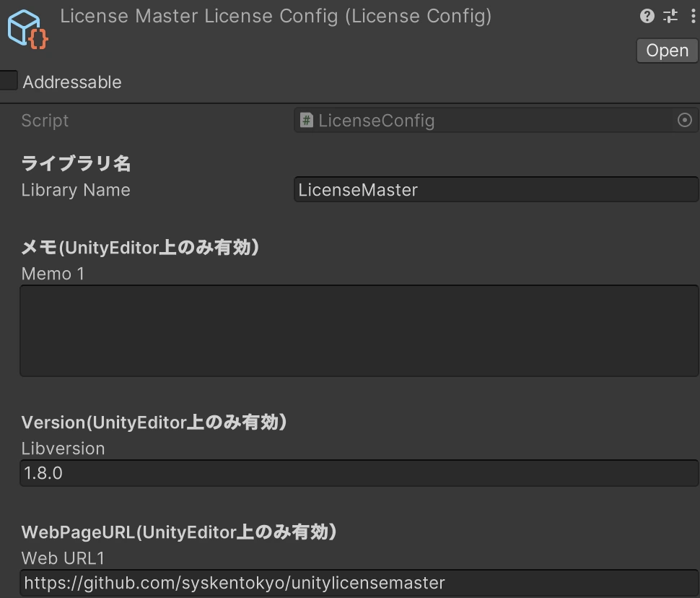Click the LicenseConfig script field
The height and width of the screenshot is (598, 700).
(x=496, y=120)
